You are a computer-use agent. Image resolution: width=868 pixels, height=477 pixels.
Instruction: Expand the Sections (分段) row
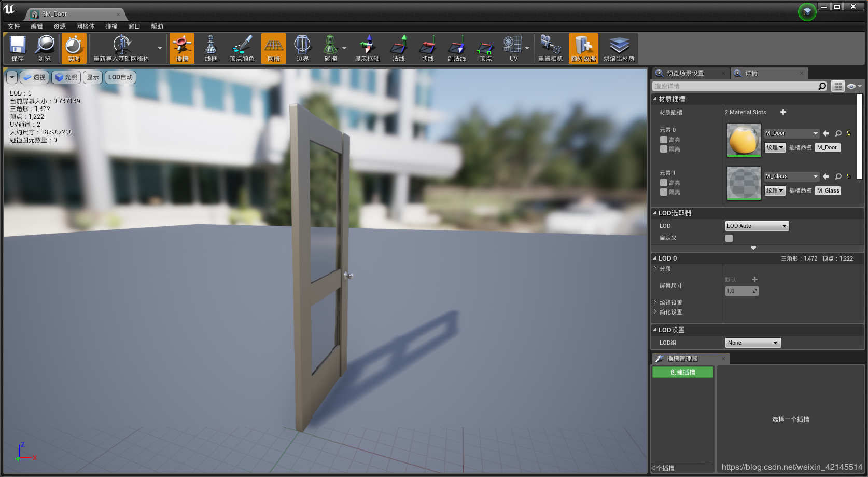tap(655, 269)
